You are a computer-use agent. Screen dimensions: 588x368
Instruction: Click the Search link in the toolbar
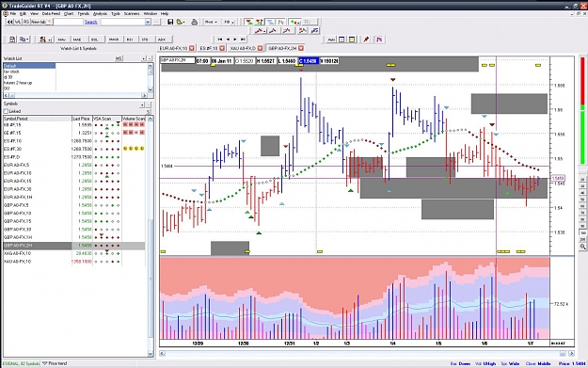(90, 23)
